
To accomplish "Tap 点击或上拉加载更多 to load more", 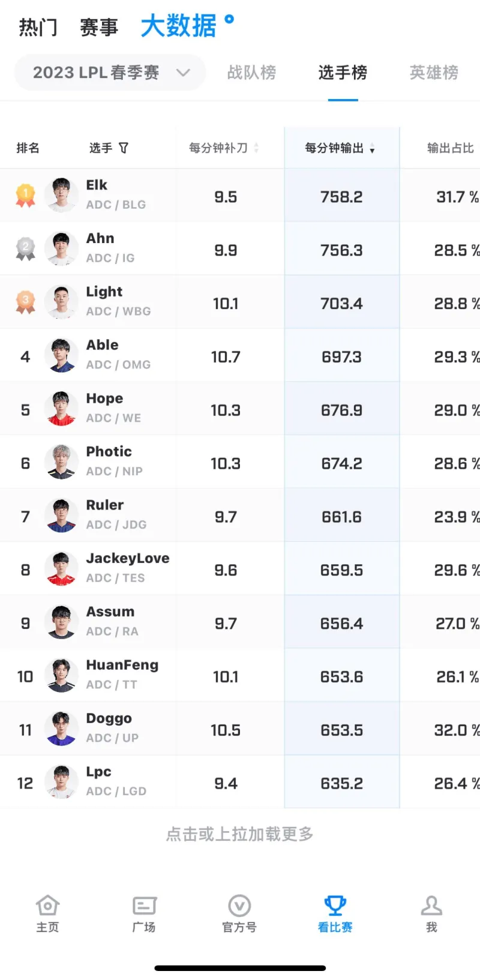I will 240,834.
